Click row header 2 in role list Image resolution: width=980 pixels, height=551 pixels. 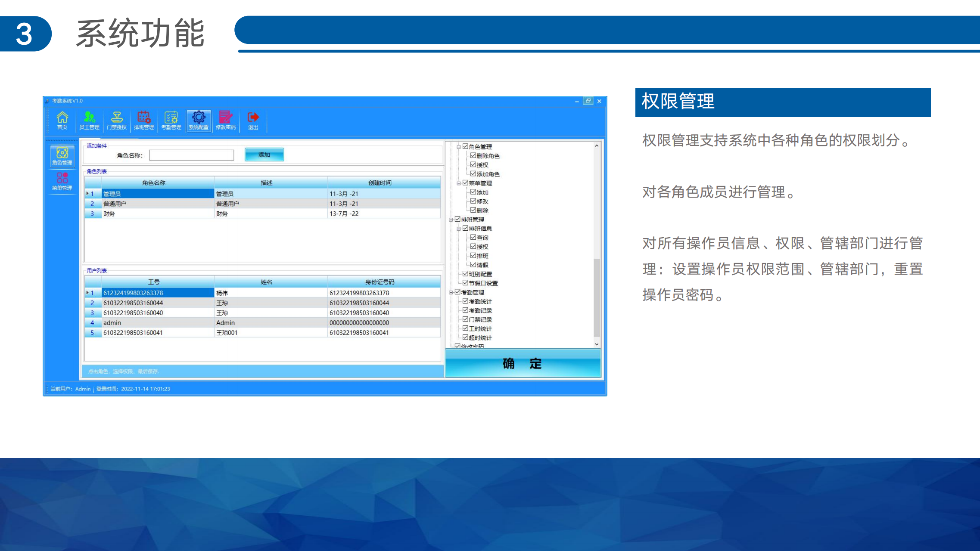coord(93,204)
